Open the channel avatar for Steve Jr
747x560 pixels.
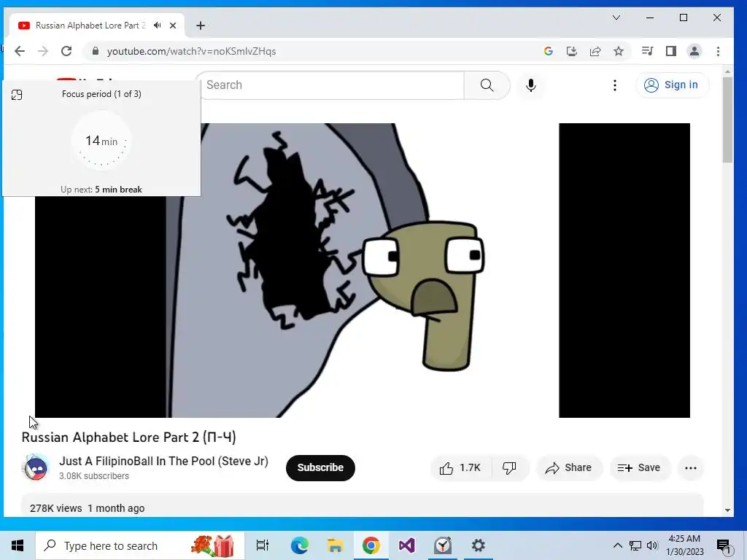[x=36, y=467]
